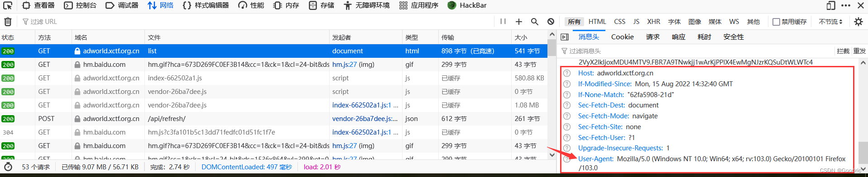The height and width of the screenshot is (177, 868).
Task: Sort by 状态 column header
Action: coord(18,37)
